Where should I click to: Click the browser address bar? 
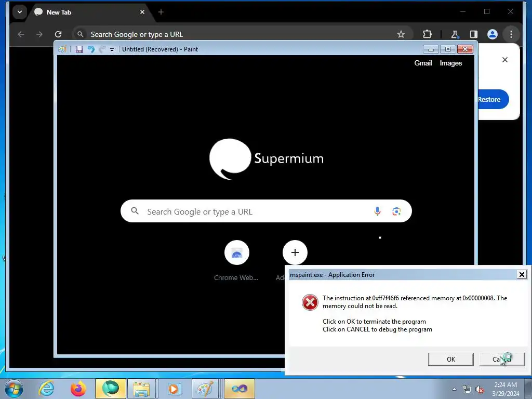[x=243, y=34]
